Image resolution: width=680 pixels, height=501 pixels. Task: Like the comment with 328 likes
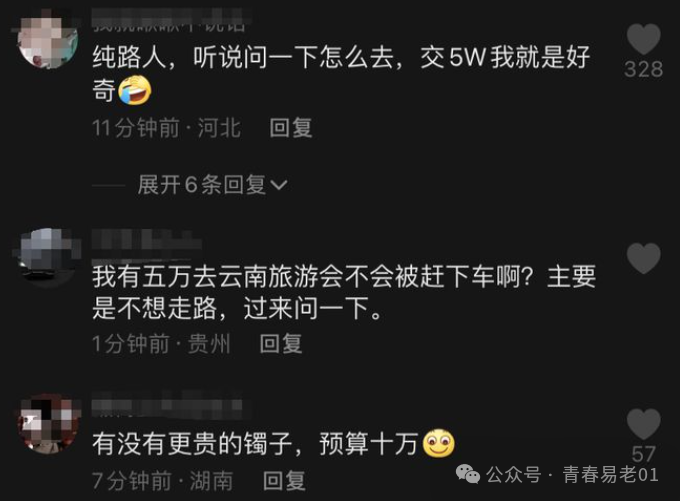pyautogui.click(x=644, y=39)
